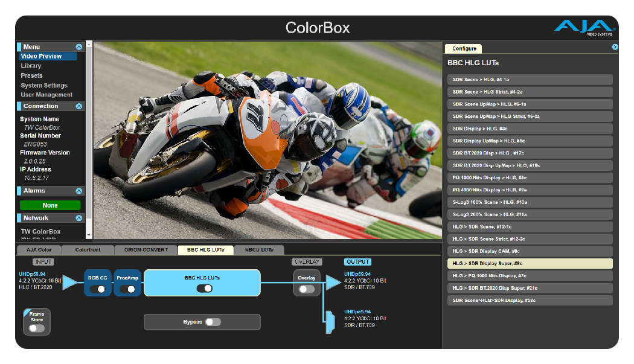
Task: Click the OVERLAY stage label
Action: coord(307,262)
